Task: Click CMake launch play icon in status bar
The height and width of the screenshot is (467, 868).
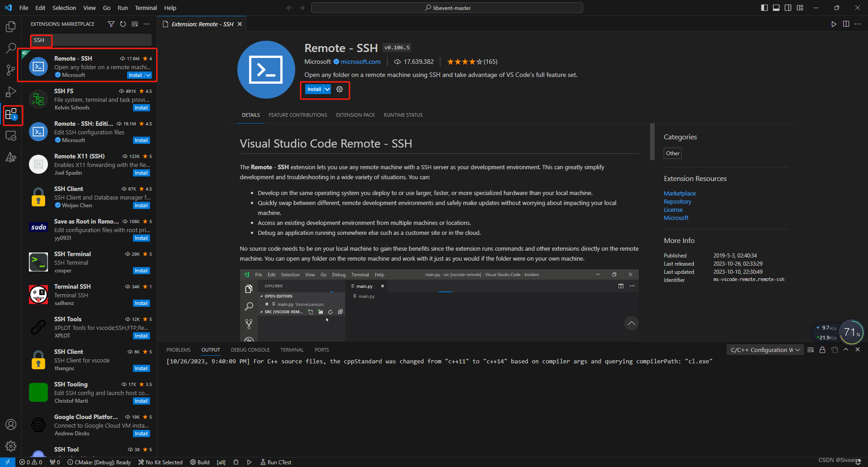Action: (249, 462)
